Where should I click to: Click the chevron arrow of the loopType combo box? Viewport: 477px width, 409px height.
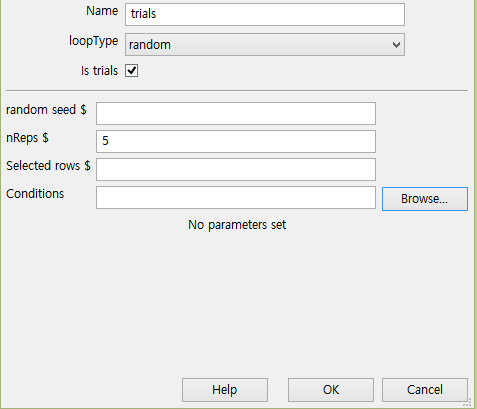pyautogui.click(x=396, y=45)
